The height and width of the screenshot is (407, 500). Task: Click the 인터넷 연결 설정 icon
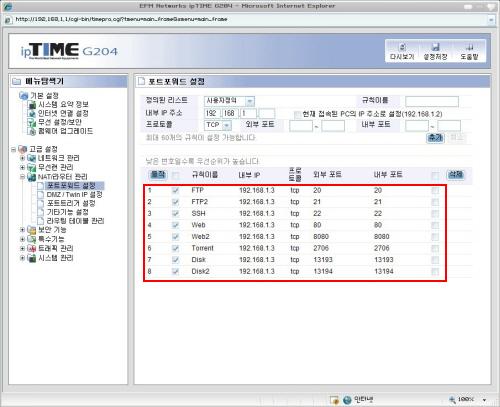tap(31, 113)
